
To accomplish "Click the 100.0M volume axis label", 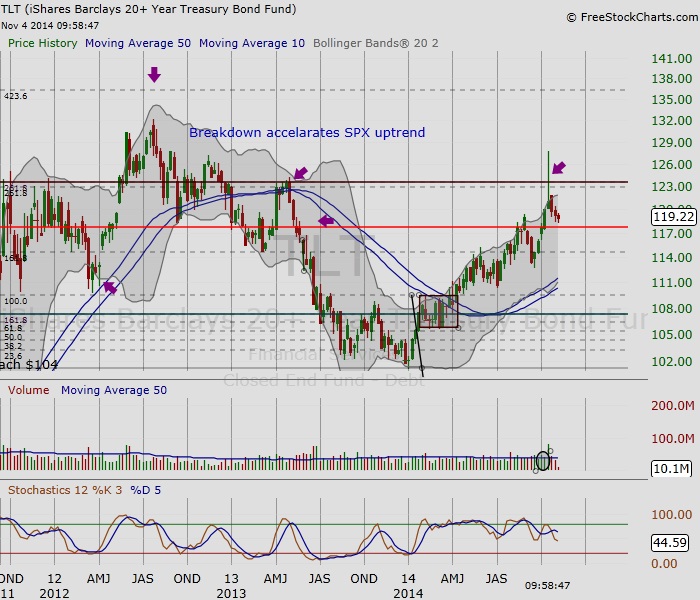I will [673, 439].
